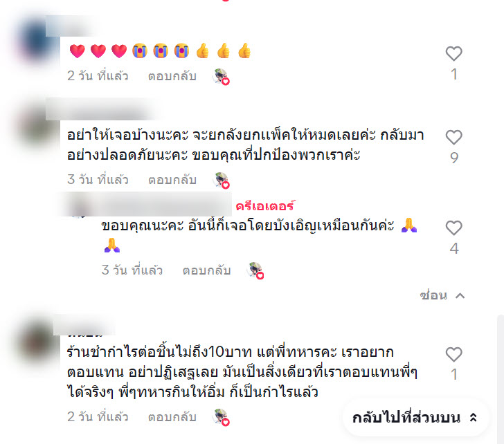Open creator-liked badge under bottom comment
Viewport: 504px width, 444px height.
221,417
